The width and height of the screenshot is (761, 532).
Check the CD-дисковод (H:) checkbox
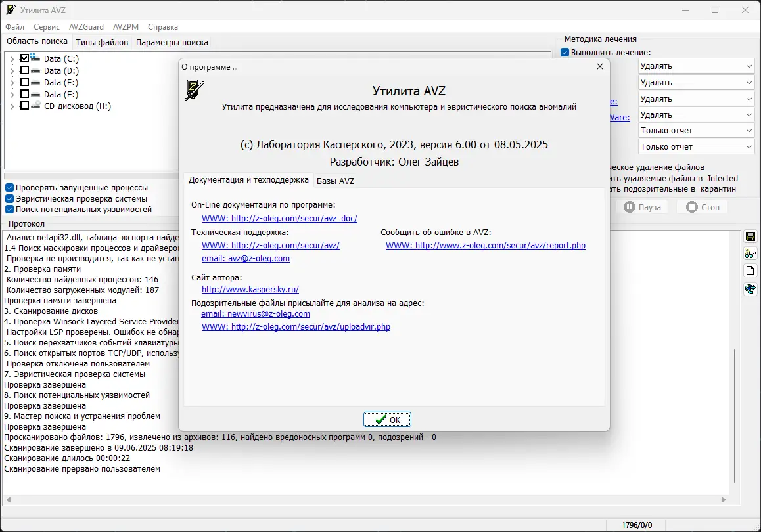pyautogui.click(x=25, y=106)
